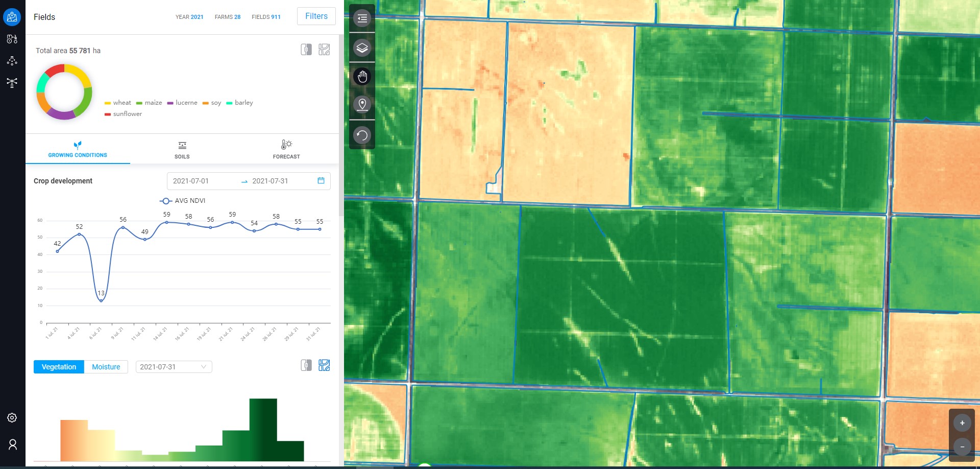This screenshot has width=980, height=469.
Task: Click the NDVI data point labeled 13
Action: [x=101, y=301]
